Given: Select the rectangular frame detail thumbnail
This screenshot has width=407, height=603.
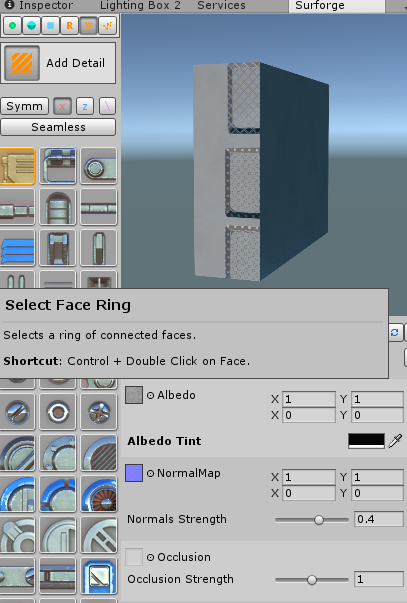Looking at the screenshot, I should tap(58, 248).
